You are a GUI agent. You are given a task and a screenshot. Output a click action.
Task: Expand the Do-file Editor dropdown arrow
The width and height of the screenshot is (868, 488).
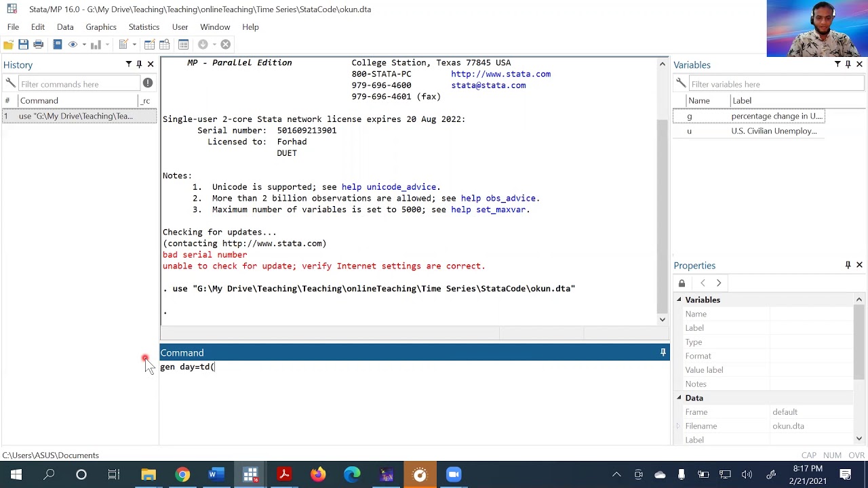click(134, 45)
